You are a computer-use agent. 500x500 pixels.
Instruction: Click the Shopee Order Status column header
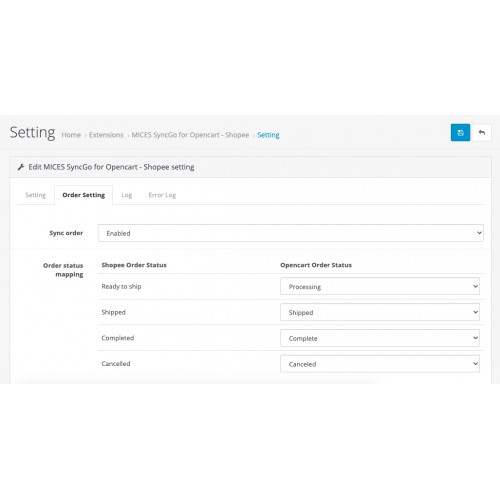[x=134, y=265]
